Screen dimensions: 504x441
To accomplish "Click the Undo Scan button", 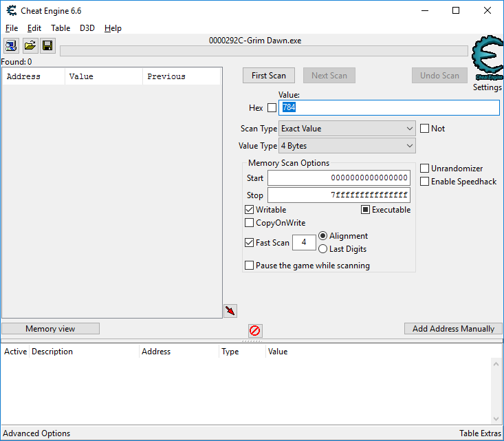I will [439, 76].
